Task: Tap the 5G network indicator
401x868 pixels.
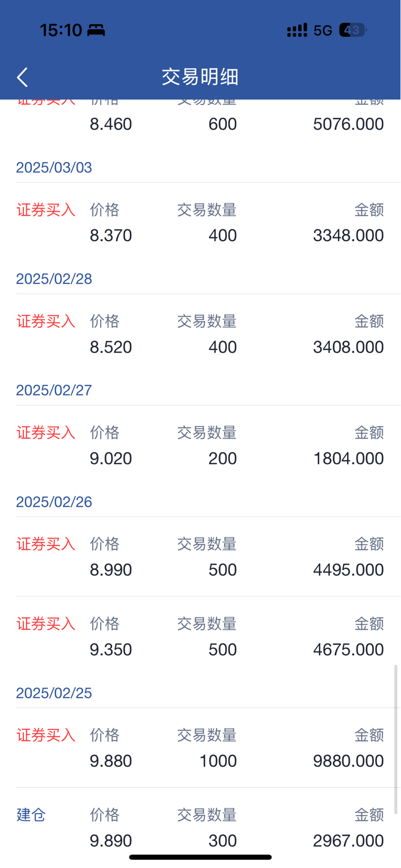Action: pyautogui.click(x=323, y=30)
